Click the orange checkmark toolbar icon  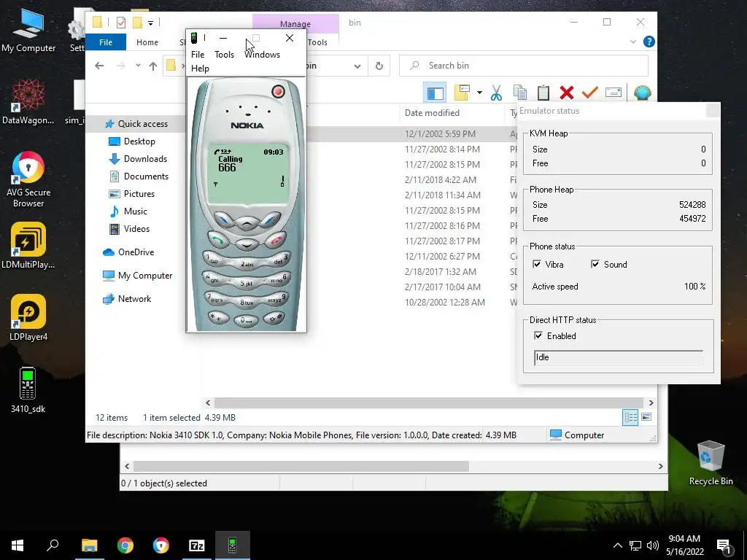coord(589,92)
